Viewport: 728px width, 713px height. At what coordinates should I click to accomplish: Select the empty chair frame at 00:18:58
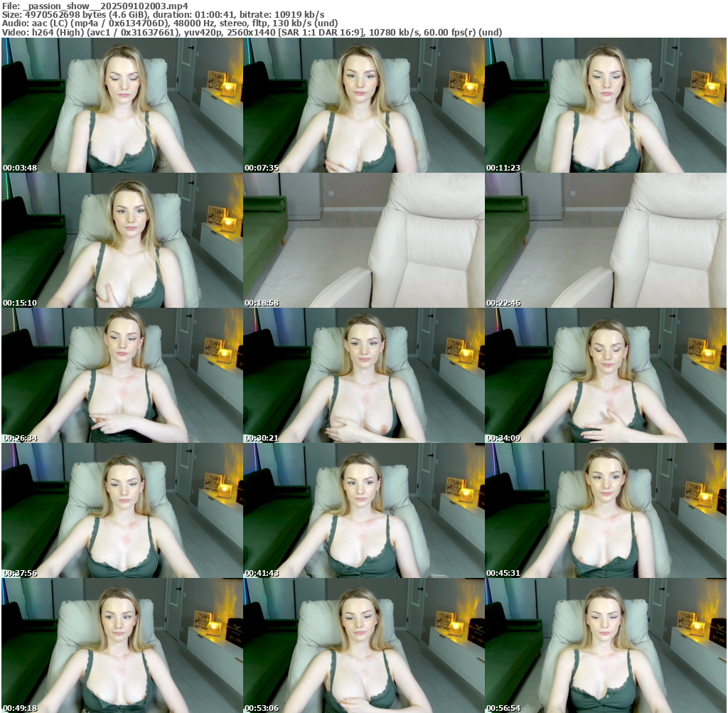363,240
